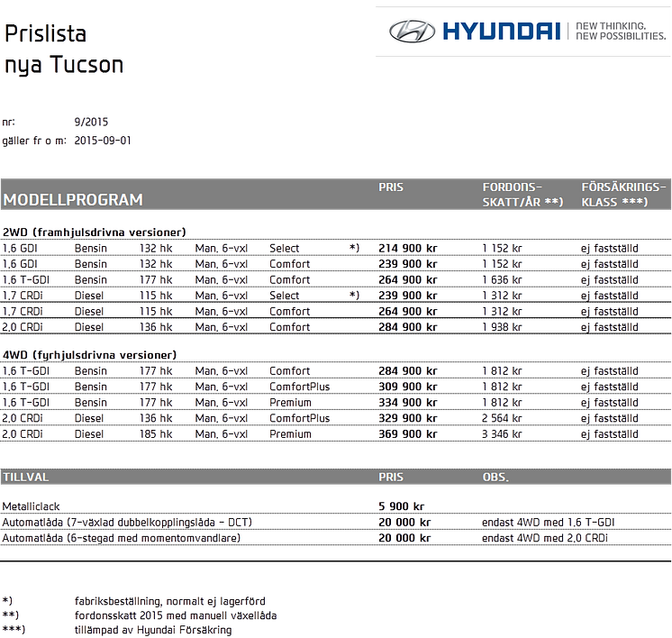This screenshot has width=672, height=638.
Task: Select the price list number 9/2015
Action: point(91,122)
